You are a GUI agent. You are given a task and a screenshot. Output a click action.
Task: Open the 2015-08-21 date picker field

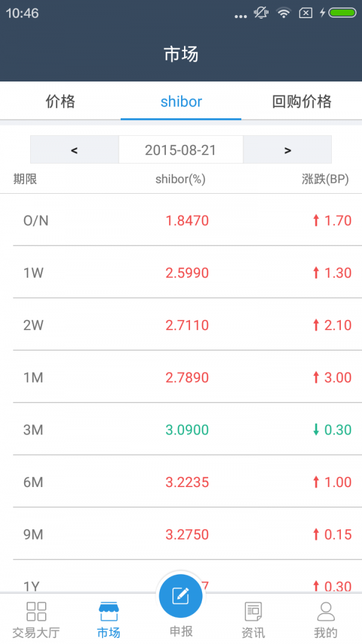click(181, 150)
